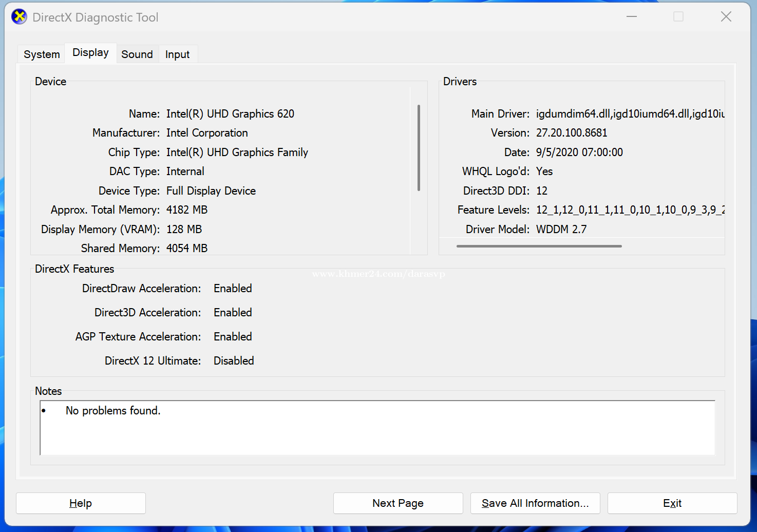Image resolution: width=757 pixels, height=532 pixels.
Task: Click the Main Driver file list value
Action: pos(630,114)
